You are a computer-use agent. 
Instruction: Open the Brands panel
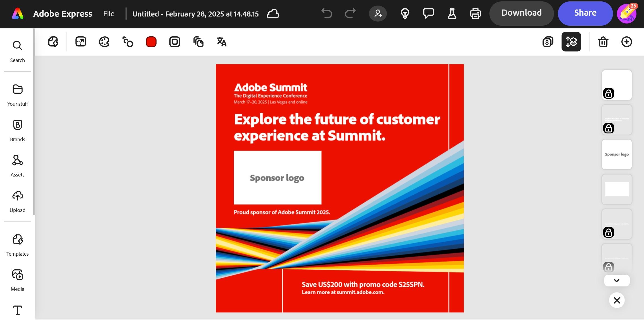tap(17, 131)
